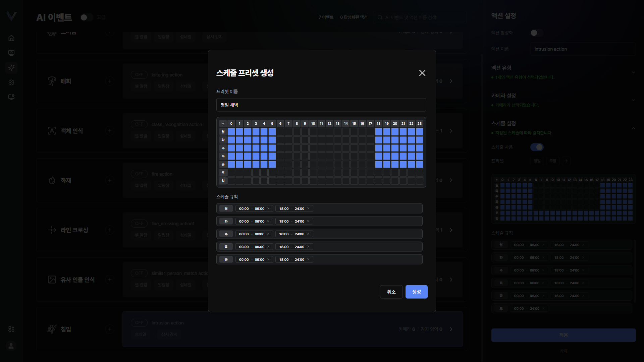644x362 pixels.
Task: Click the 취소 button
Action: [x=391, y=292]
